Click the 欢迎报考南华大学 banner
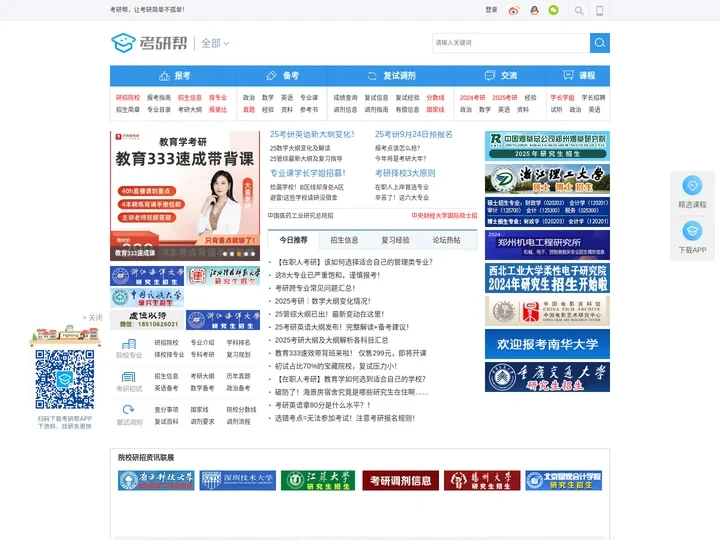This screenshot has width=720, height=540. [x=547, y=344]
